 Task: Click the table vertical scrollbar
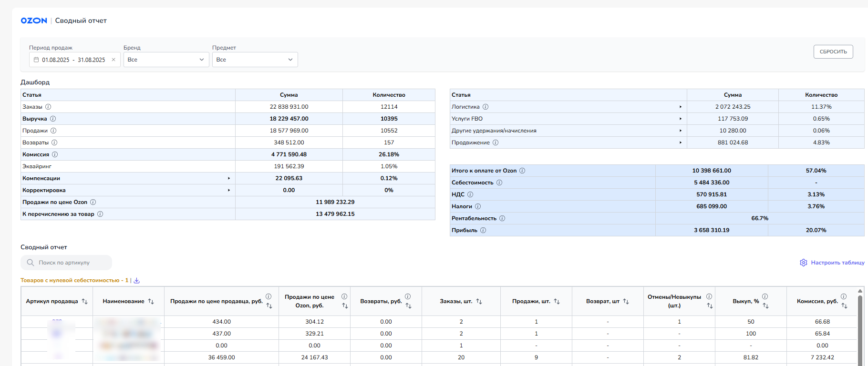click(860, 329)
